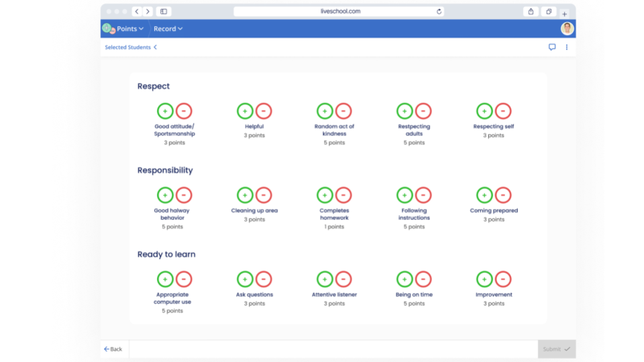Deduct points for Good attitude/Sportsmanship
Screen dimensions: 644x362
tap(184, 111)
